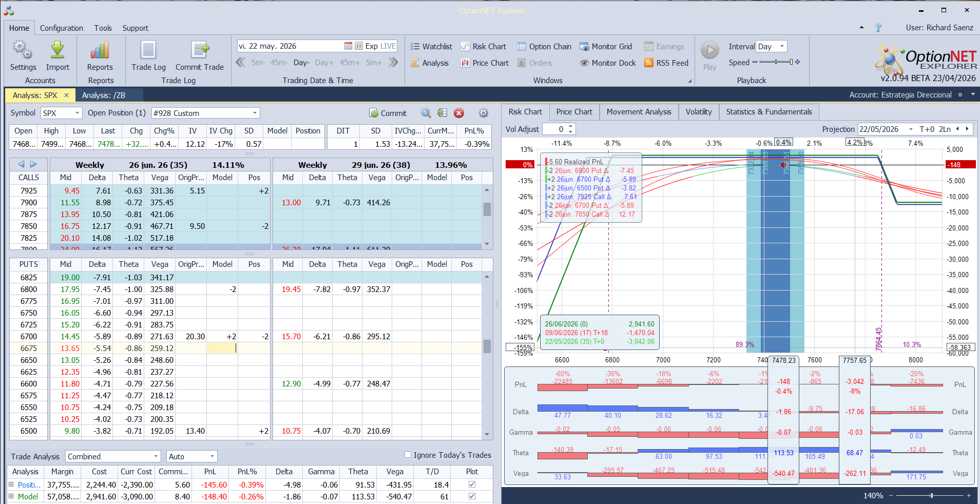Open the Interval Day dropdown
The width and height of the screenshot is (980, 504).
(x=782, y=46)
